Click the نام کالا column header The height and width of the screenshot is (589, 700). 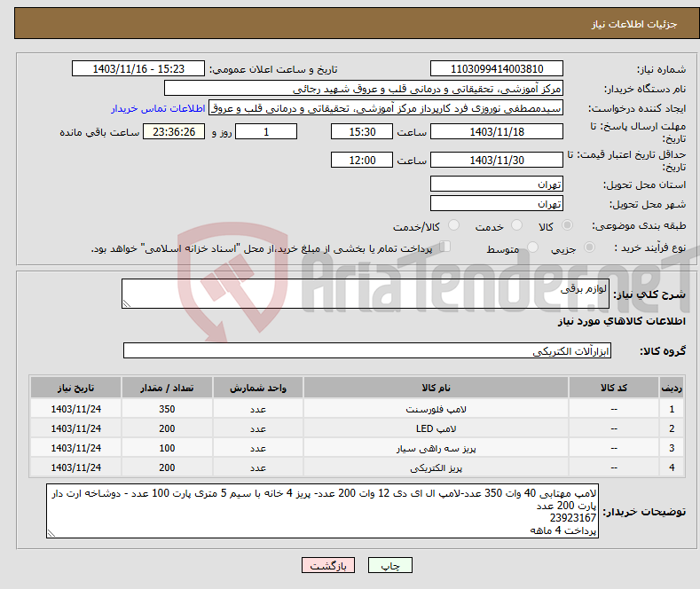click(x=436, y=388)
